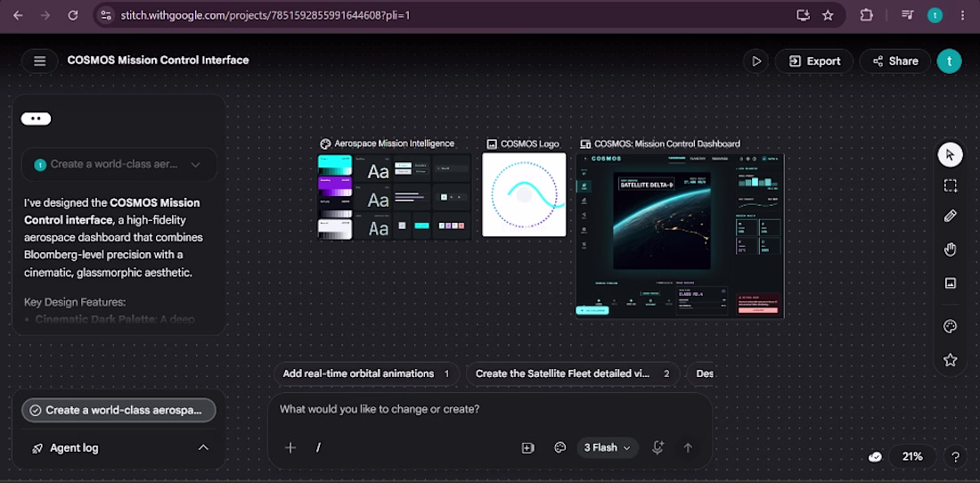Open the '3 Flash' model dropdown
Screen dimensions: 980x483
(608, 447)
